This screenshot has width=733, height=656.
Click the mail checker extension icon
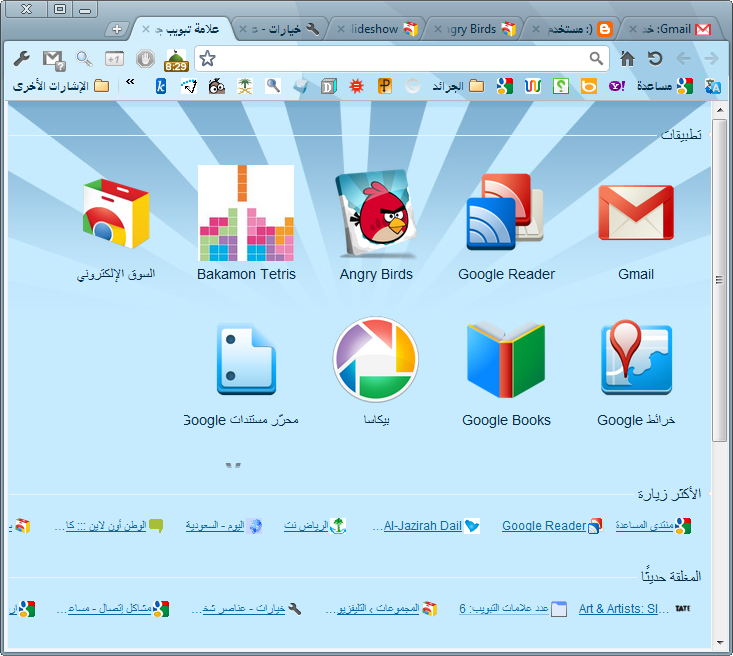[x=53, y=60]
